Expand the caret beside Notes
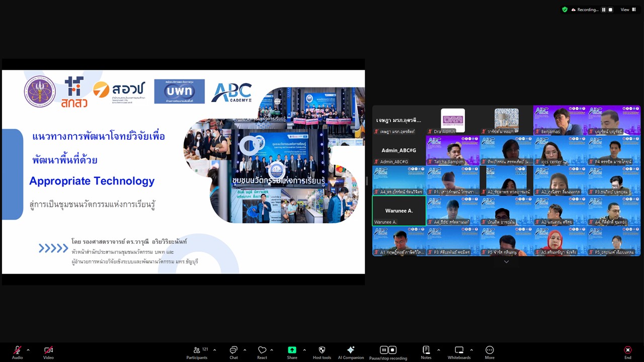 coord(438,350)
